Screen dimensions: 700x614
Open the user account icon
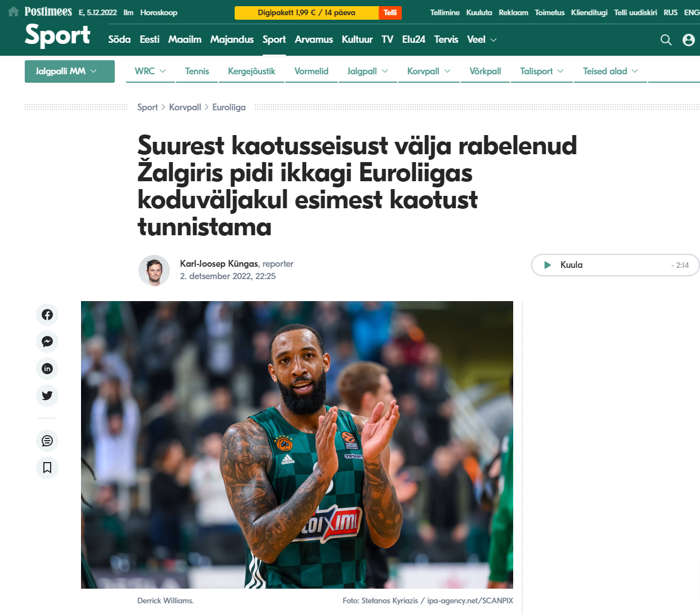689,40
